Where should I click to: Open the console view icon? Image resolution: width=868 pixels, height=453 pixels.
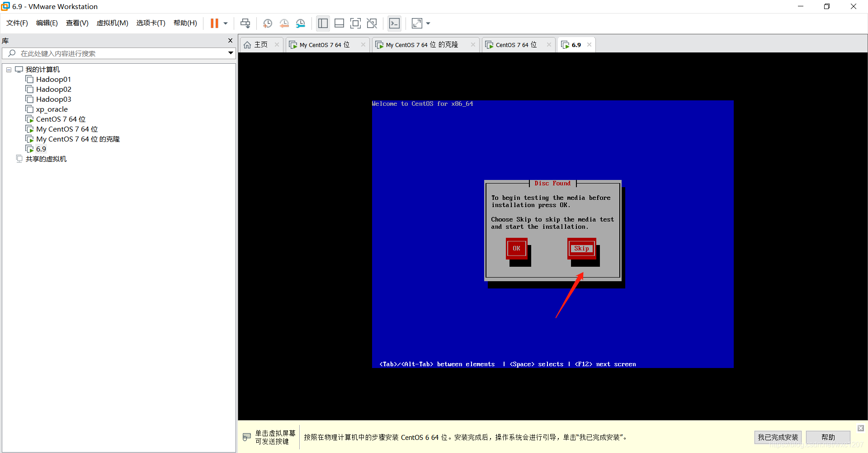click(x=394, y=23)
